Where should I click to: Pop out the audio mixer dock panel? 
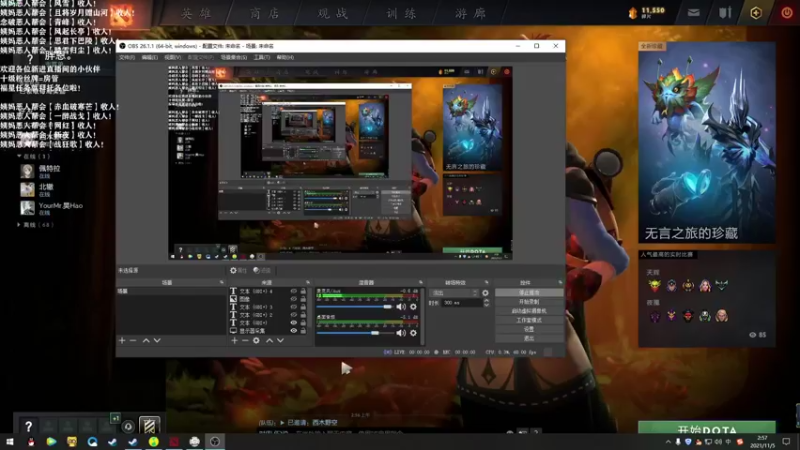tap(421, 282)
